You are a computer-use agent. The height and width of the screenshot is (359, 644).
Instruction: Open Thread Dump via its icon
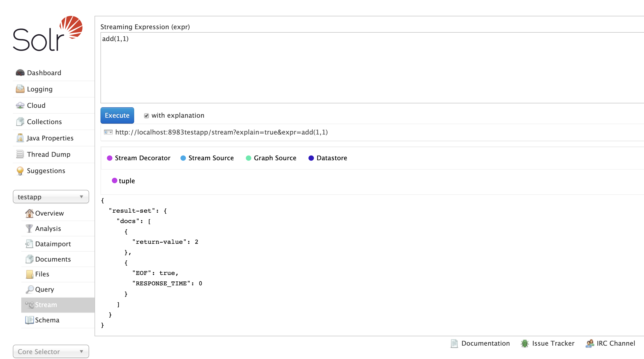pos(20,154)
